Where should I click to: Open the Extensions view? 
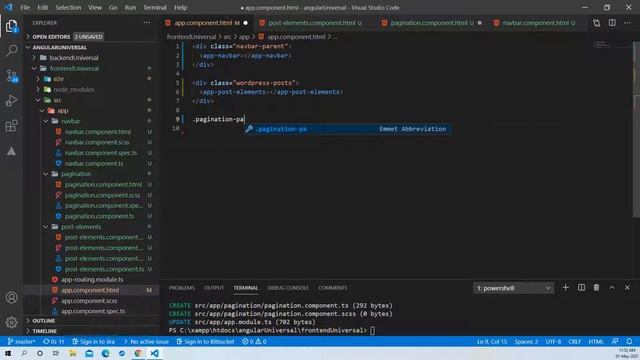point(11,126)
